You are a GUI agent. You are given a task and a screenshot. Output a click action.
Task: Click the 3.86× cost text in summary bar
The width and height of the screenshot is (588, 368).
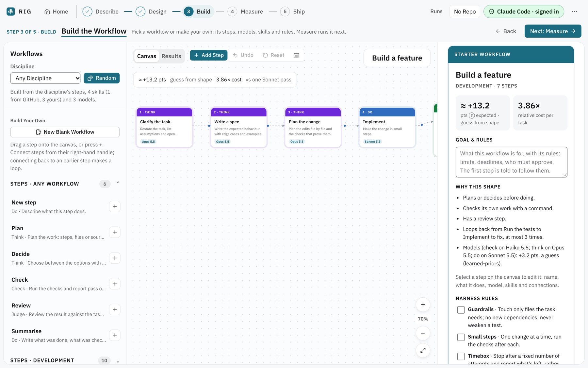click(x=229, y=79)
